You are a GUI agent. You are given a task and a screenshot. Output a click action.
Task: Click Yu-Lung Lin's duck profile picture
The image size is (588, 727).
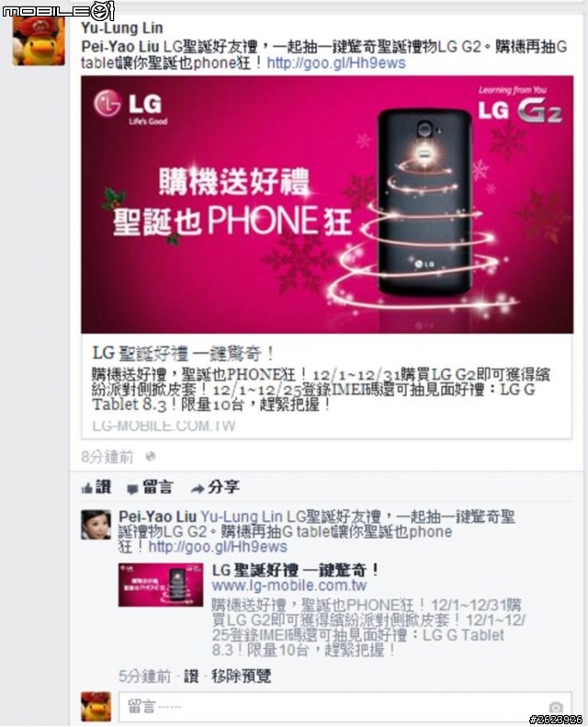click(39, 41)
